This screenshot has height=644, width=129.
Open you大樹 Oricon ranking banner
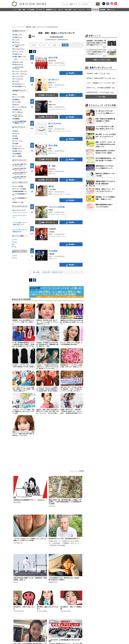tap(56, 292)
